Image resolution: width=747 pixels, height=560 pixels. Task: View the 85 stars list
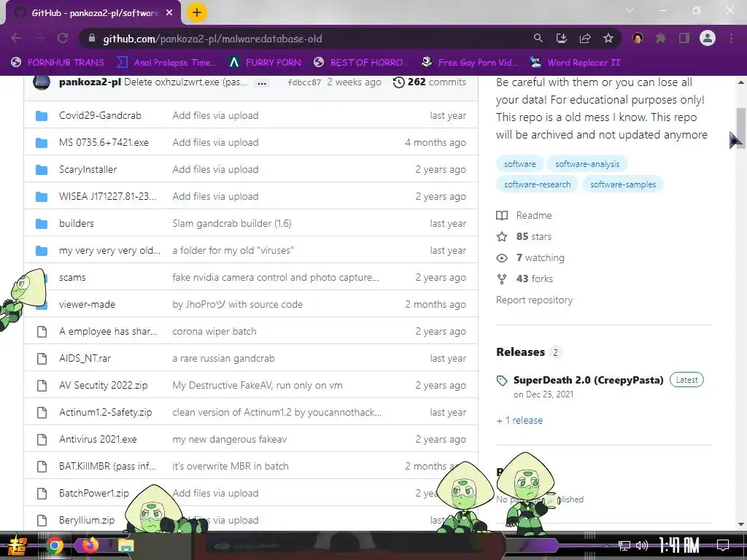pyautogui.click(x=524, y=237)
